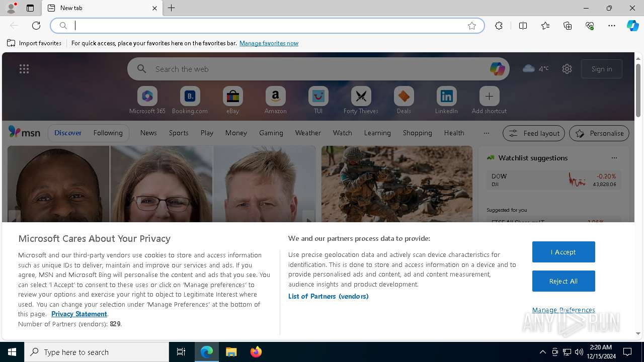The image size is (644, 362).
Task: Click the Personalise button
Action: coord(599,133)
